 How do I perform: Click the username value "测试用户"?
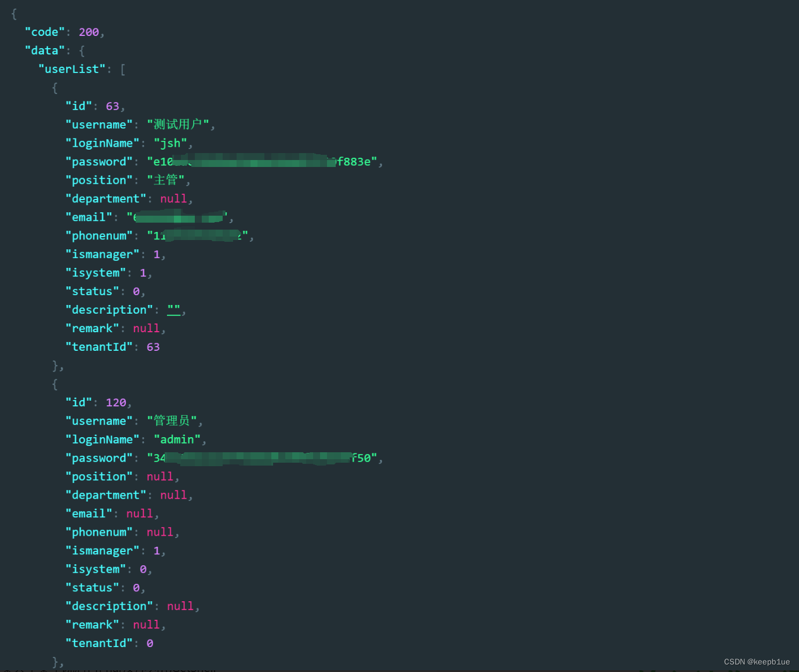178,125
